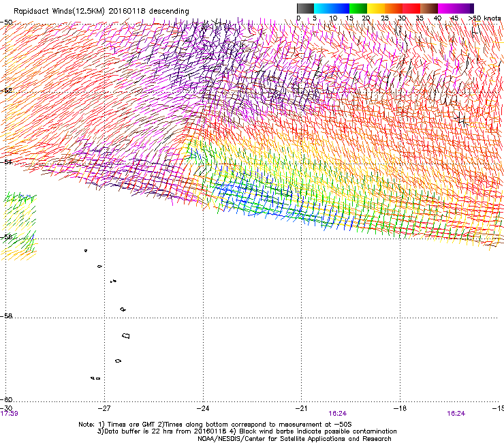Click the -58 latitude axis label
This screenshot has height=443, width=504.
(x=6, y=316)
